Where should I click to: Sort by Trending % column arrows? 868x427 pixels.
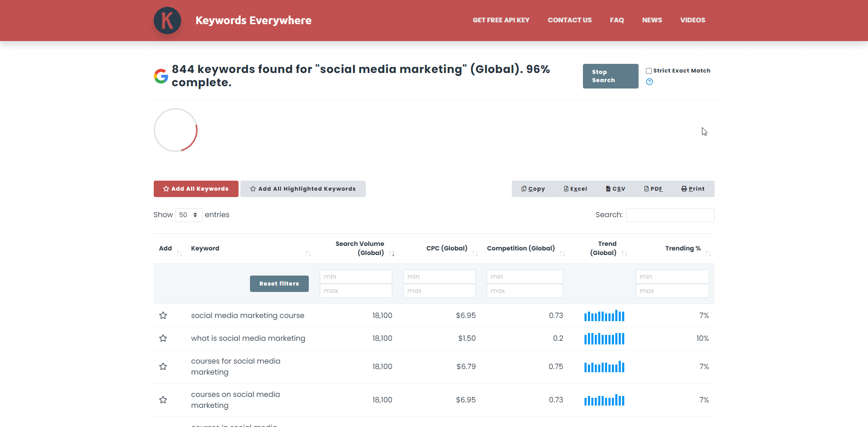click(708, 253)
